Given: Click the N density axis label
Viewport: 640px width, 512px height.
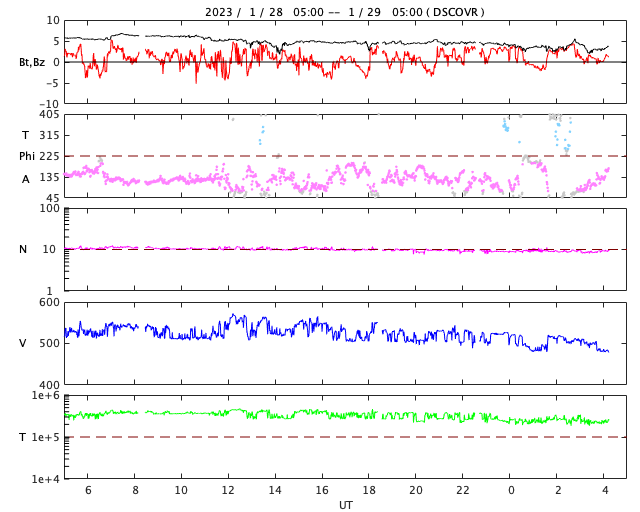Looking at the screenshot, I should click(x=23, y=249).
